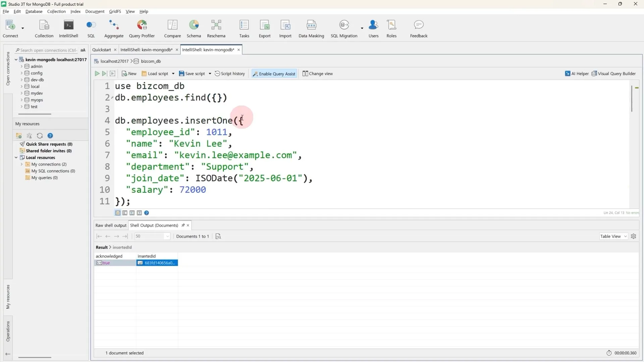Click the Change view button
Screen dimensions: 644x362
(318, 74)
